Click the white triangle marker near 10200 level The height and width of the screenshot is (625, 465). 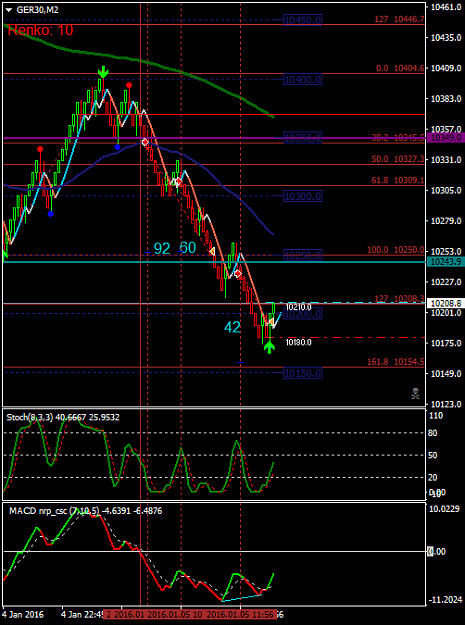tap(271, 321)
